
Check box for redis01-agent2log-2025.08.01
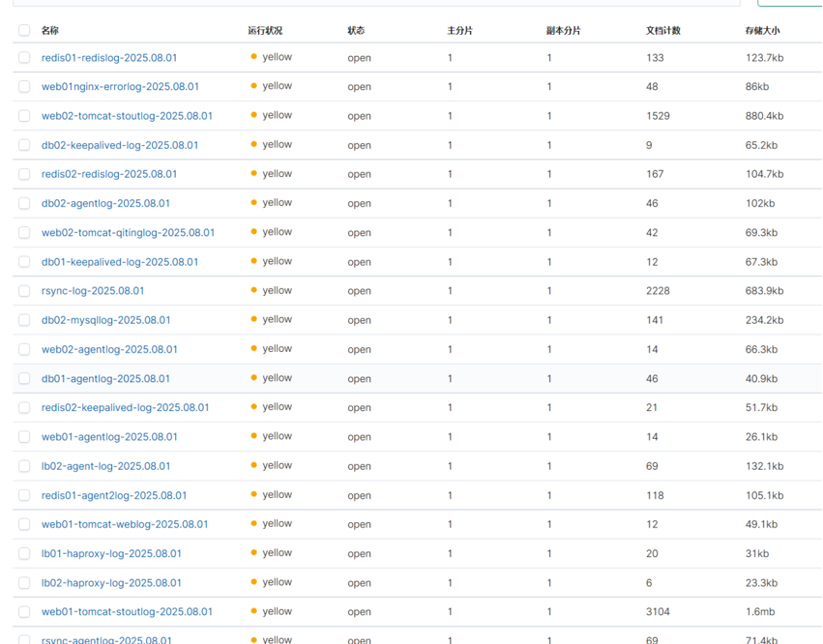24,495
